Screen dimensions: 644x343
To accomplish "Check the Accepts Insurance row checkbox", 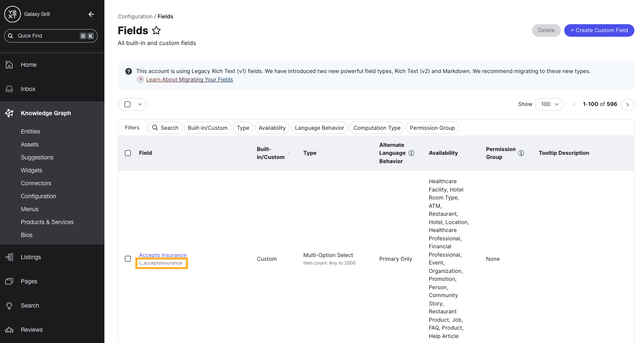I will (x=128, y=259).
